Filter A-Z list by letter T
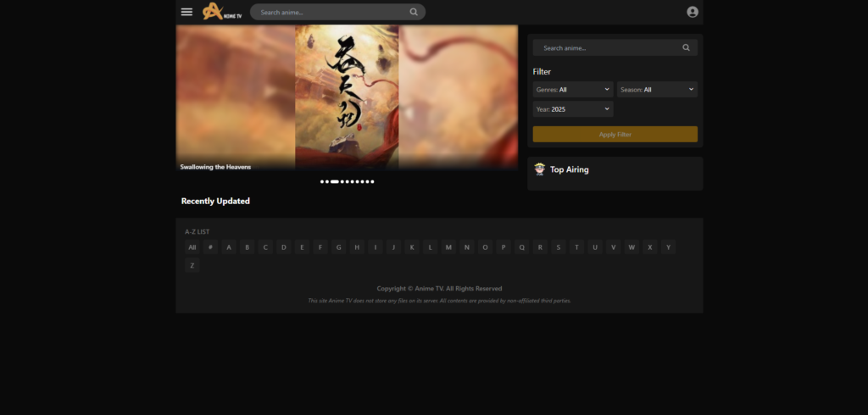This screenshot has height=415, width=868. point(576,247)
